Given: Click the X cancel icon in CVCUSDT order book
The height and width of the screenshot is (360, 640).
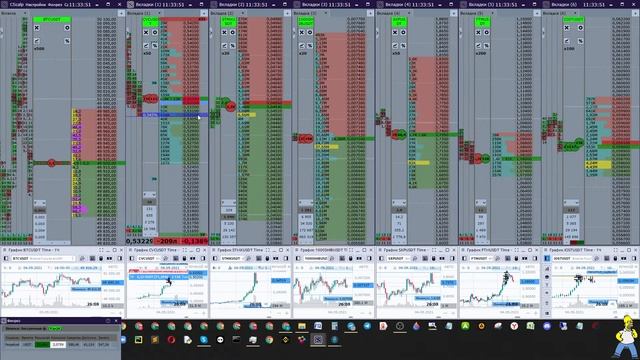Looking at the screenshot, I should click(146, 32).
